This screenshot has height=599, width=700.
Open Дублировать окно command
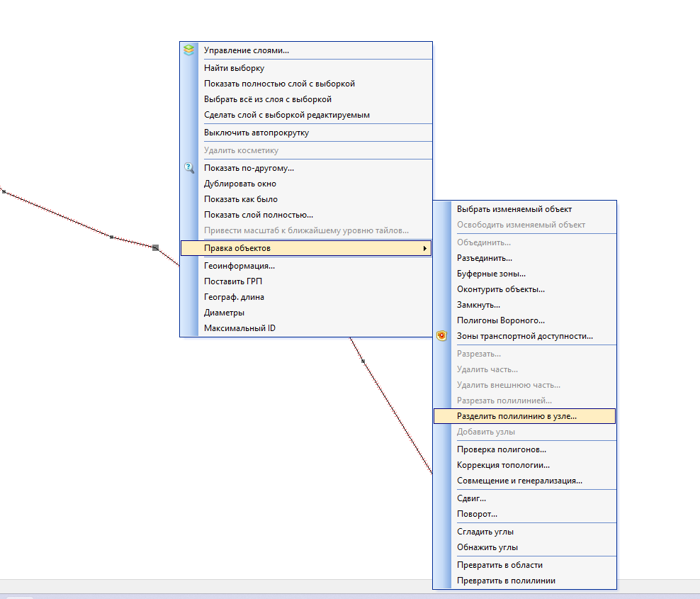(240, 184)
